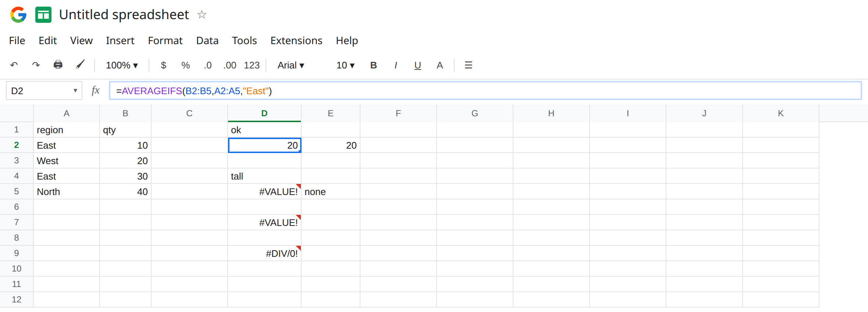The image size is (868, 312).
Task: Open the Edit menu
Action: pos(48,40)
